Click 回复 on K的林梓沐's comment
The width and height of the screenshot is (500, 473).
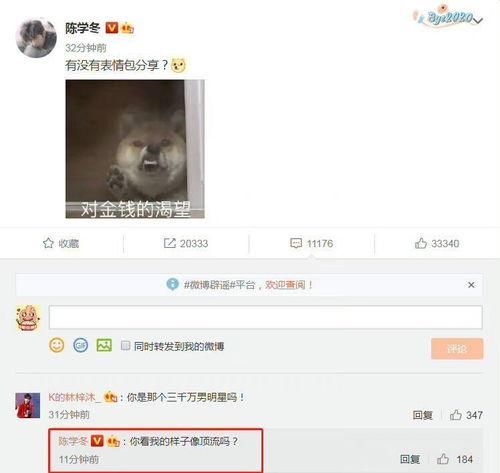click(423, 415)
